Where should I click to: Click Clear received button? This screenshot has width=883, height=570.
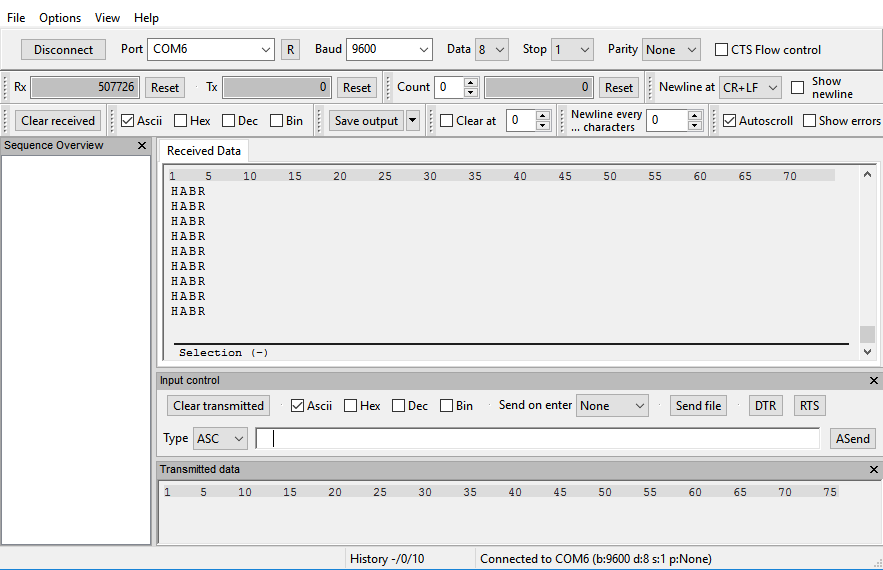click(x=58, y=121)
